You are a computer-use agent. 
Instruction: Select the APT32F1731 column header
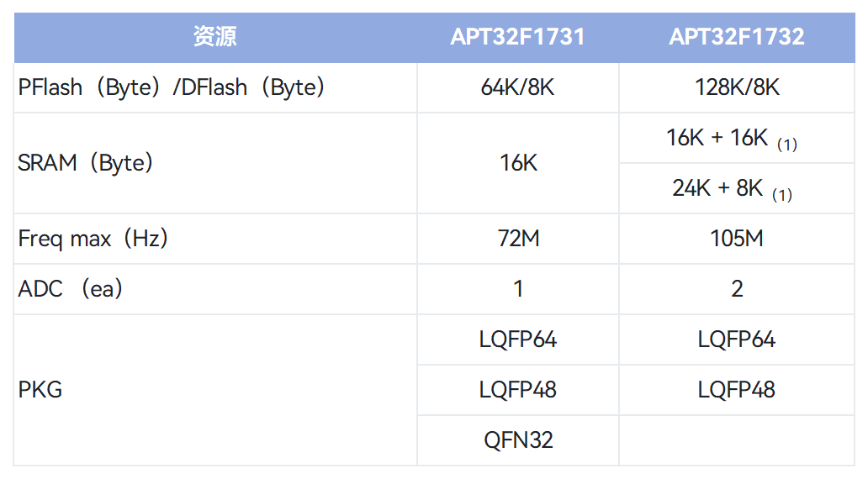pos(517,37)
